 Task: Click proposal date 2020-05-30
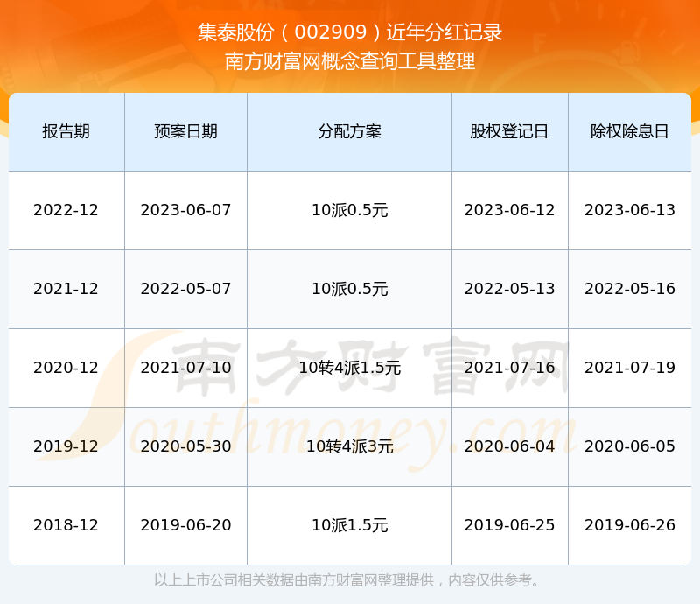click(185, 446)
